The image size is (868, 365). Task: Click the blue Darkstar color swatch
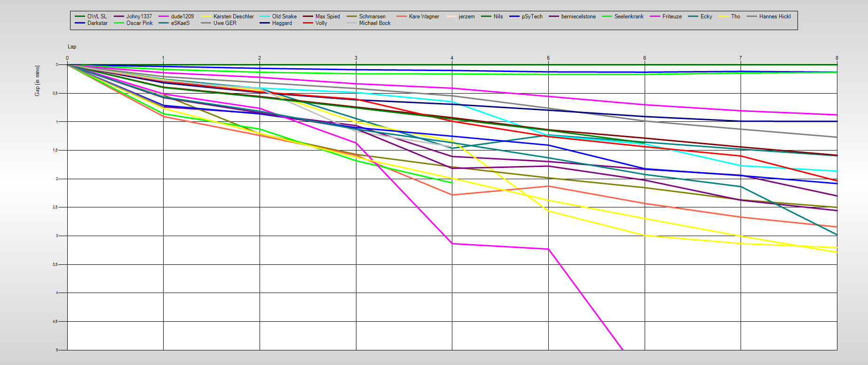80,23
